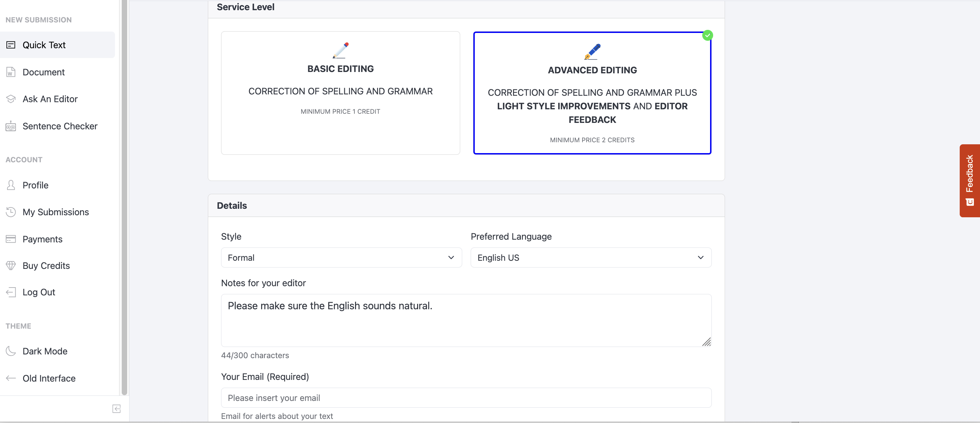Screen dimensions: 980x423
Task: Click the Ask An Editor graduation cap icon
Action: [x=11, y=99]
